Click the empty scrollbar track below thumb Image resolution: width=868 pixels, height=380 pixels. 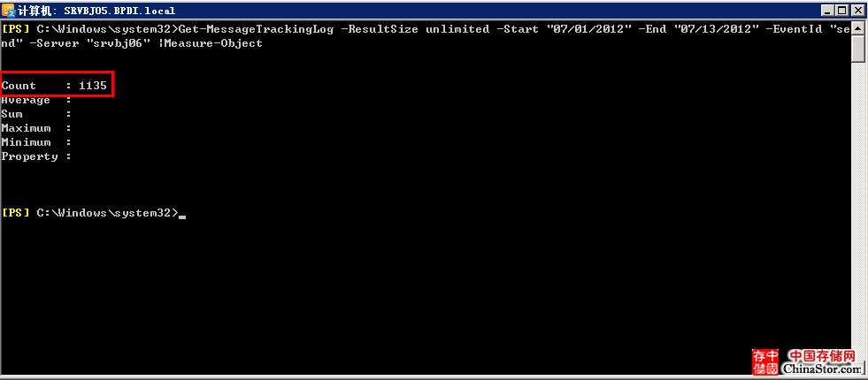[858, 210]
